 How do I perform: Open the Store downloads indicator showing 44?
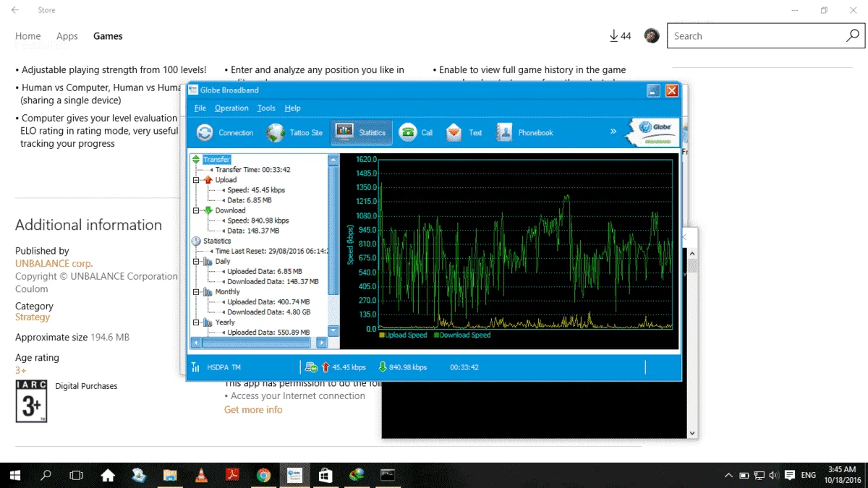point(621,36)
